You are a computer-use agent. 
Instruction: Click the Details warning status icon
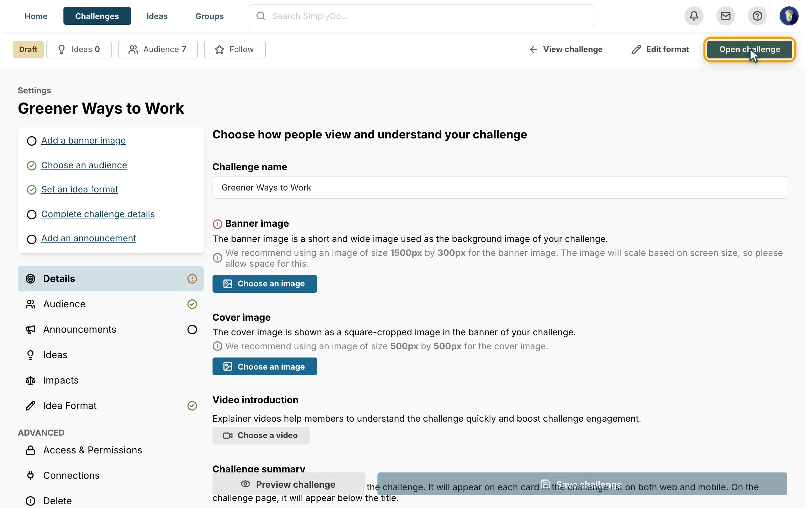pyautogui.click(x=192, y=278)
